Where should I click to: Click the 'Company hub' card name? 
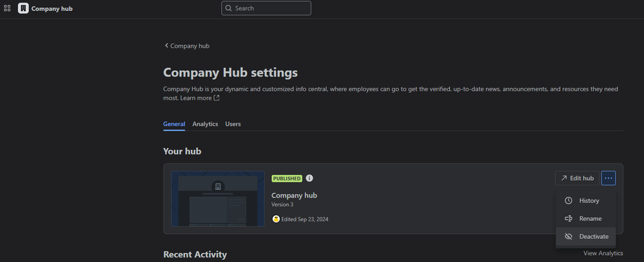pos(294,195)
